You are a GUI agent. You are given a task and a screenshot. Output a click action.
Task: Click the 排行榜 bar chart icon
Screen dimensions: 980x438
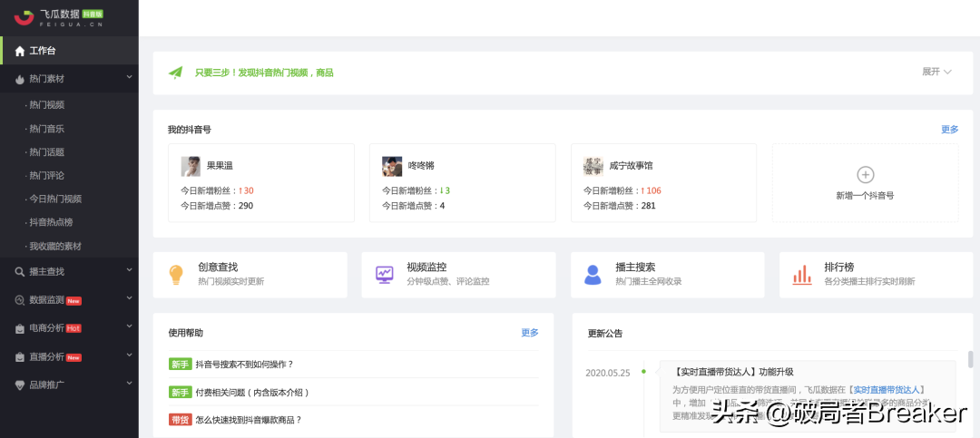pos(802,275)
